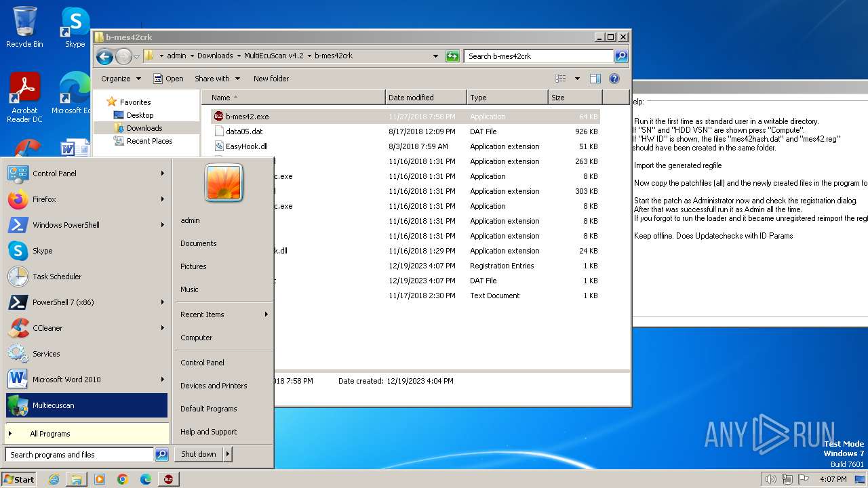The width and height of the screenshot is (868, 488).
Task: Open Recycle Bin desktop icon
Action: [x=24, y=28]
